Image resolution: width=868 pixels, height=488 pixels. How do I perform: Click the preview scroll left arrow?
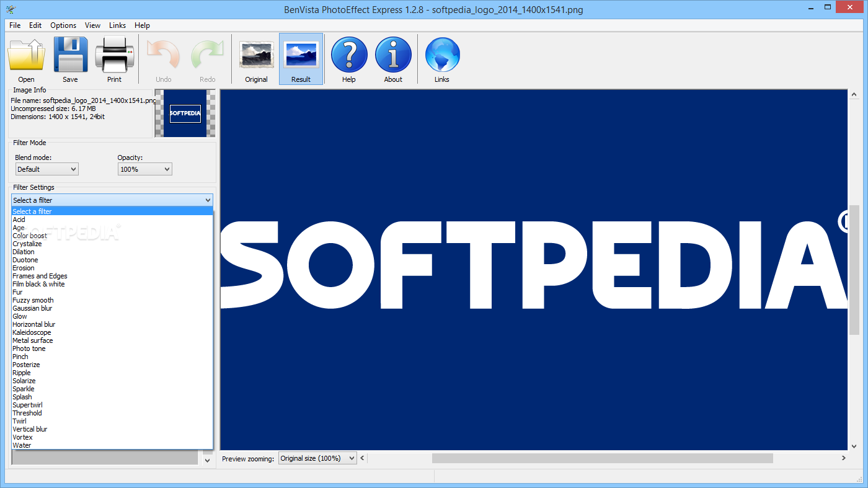[363, 458]
